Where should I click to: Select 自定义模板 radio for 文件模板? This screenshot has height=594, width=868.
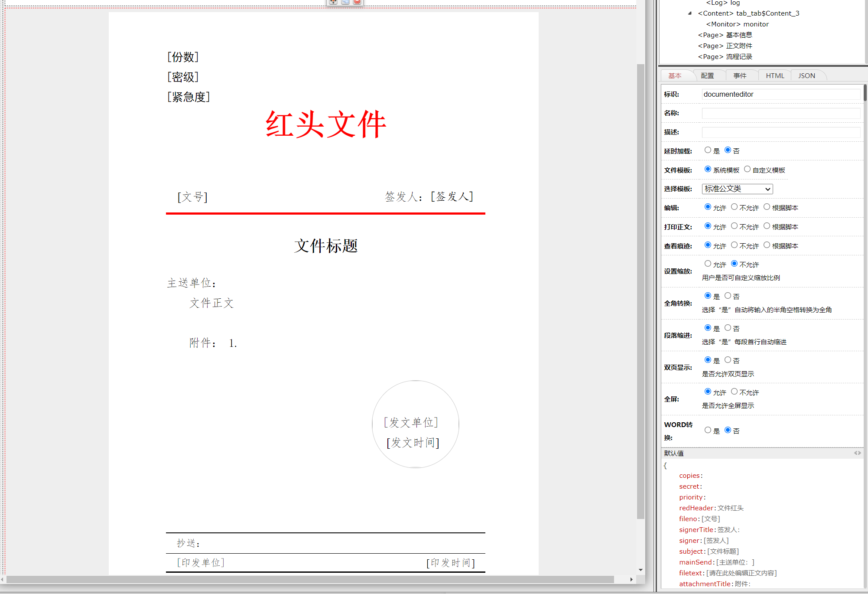tap(747, 169)
